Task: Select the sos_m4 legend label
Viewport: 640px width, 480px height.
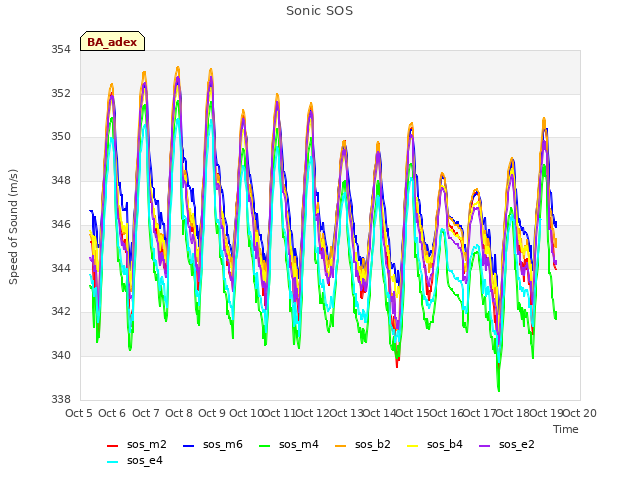Action: (299, 444)
